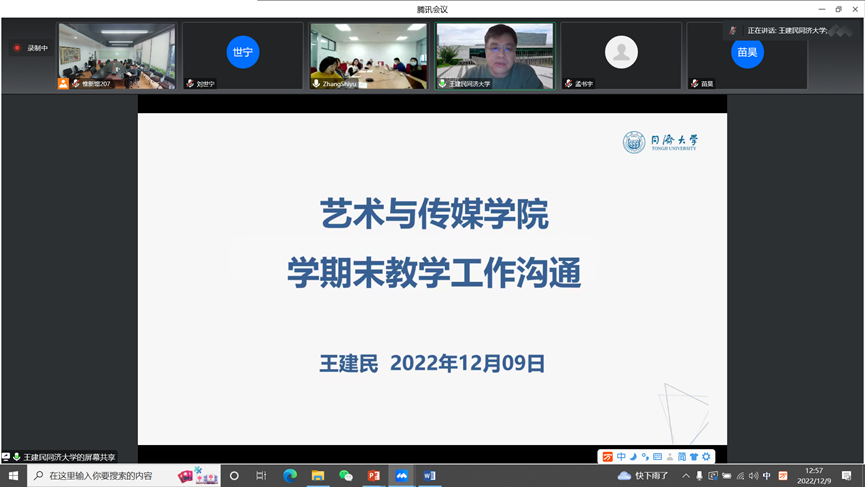Image resolution: width=865 pixels, height=487 pixels.
Task: Open the IME toolbar settings gear
Action: pos(706,457)
